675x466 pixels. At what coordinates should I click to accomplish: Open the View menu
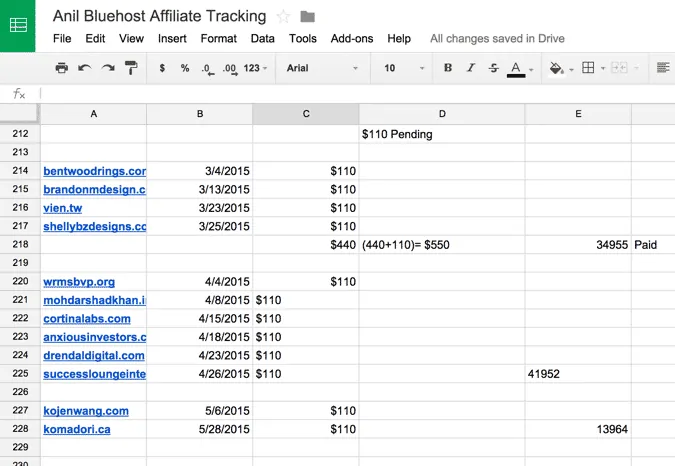(131, 39)
